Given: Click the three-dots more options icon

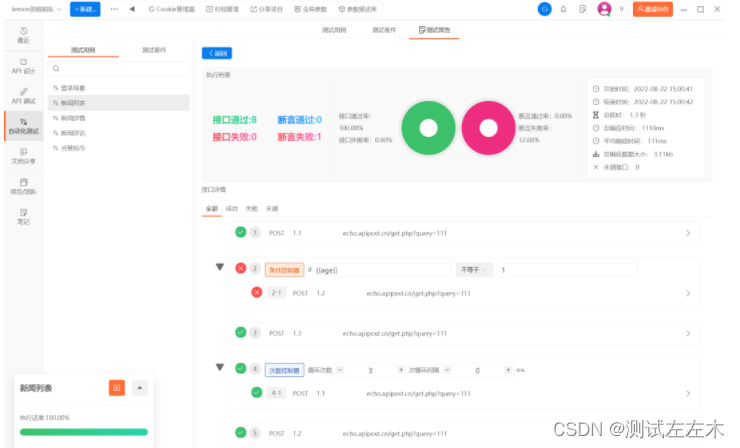Looking at the screenshot, I should click(114, 9).
